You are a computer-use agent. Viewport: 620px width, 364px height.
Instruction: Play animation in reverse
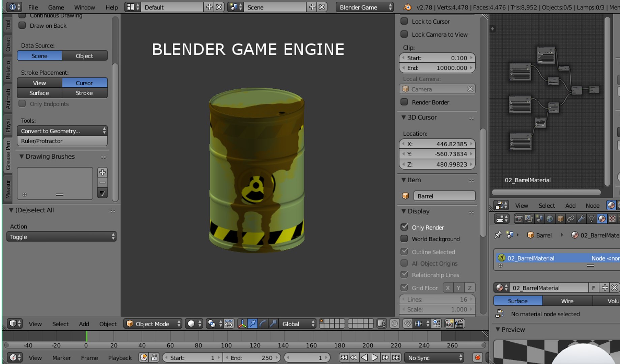[364, 358]
